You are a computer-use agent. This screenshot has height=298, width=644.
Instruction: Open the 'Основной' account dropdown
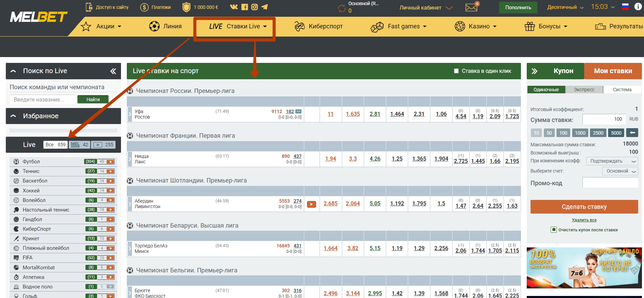pyautogui.click(x=620, y=171)
